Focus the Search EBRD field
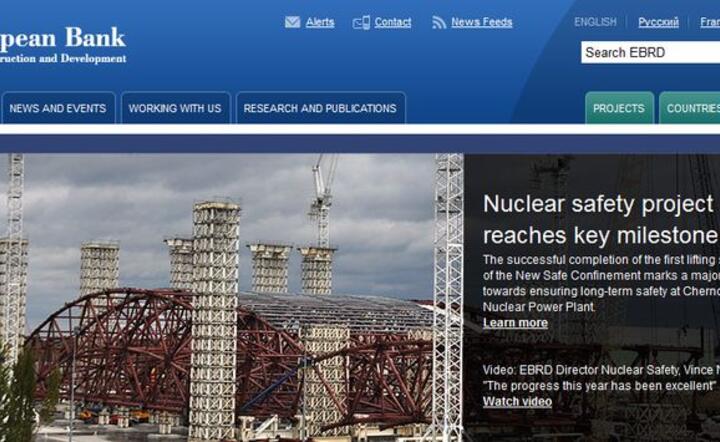Screen dimensions: 720x442 click(650, 52)
